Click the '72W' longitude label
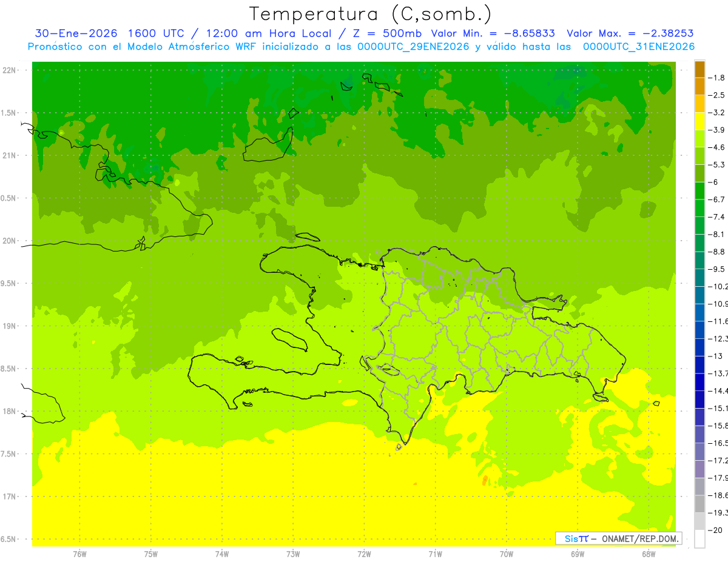The image size is (728, 562). 364,554
